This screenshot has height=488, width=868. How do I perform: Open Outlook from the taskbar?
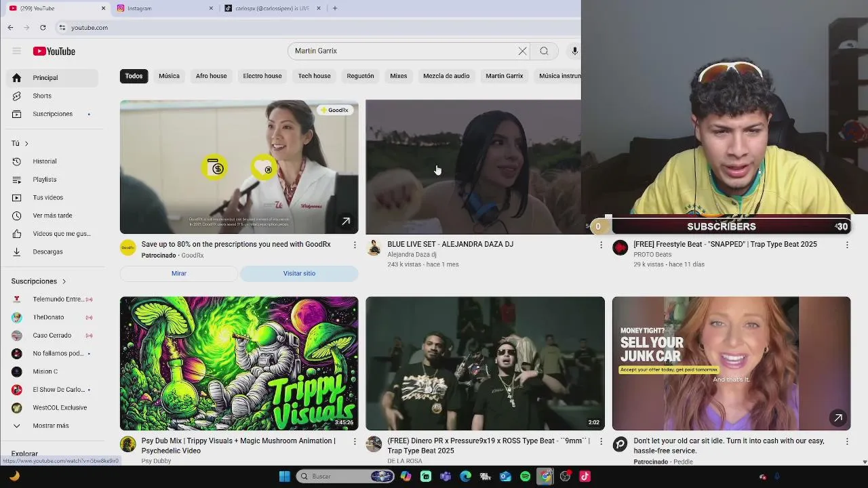[505, 476]
